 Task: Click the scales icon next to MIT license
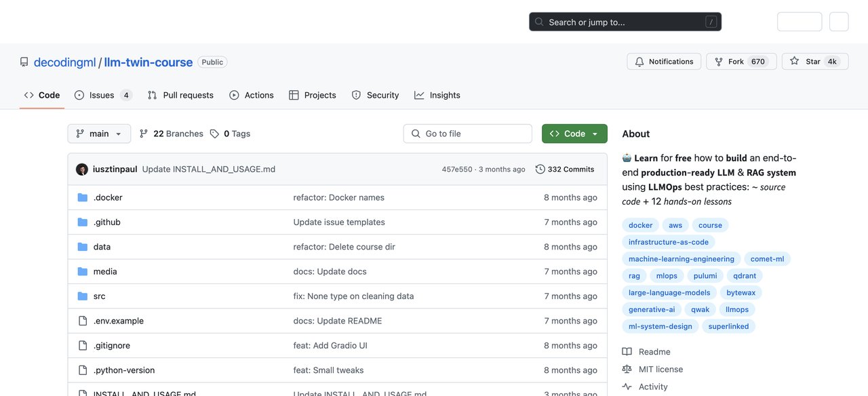627,370
